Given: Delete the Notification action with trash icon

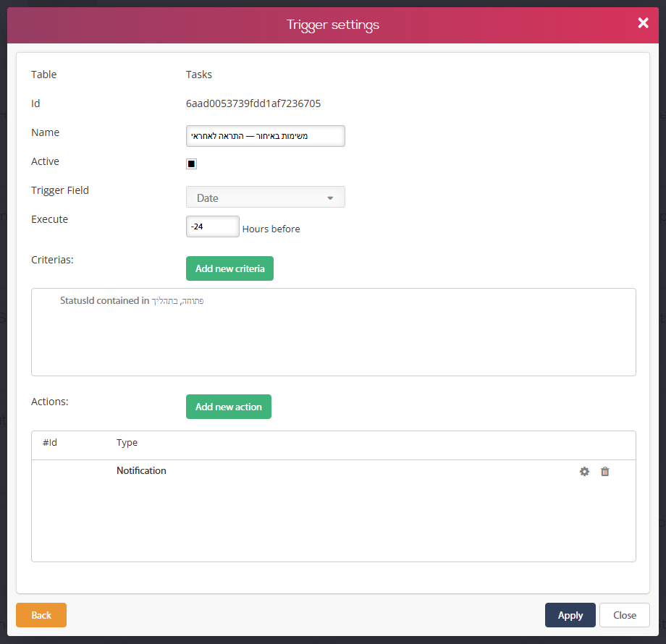Looking at the screenshot, I should (x=605, y=471).
